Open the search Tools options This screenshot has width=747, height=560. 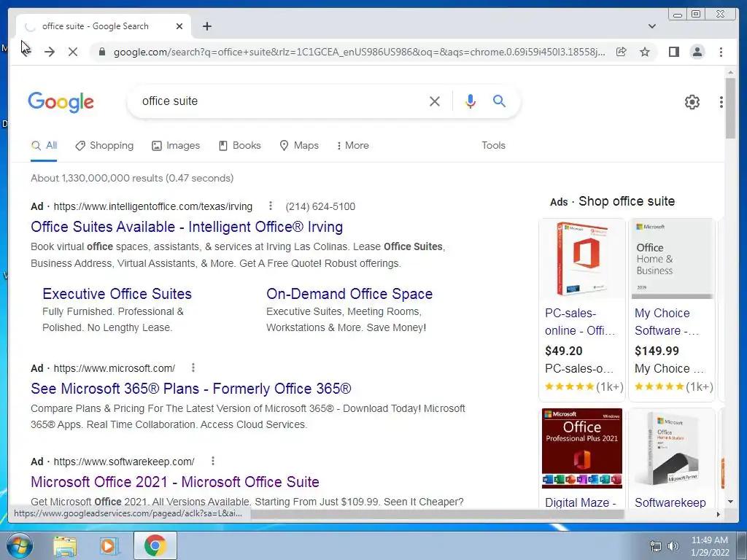pyautogui.click(x=493, y=146)
